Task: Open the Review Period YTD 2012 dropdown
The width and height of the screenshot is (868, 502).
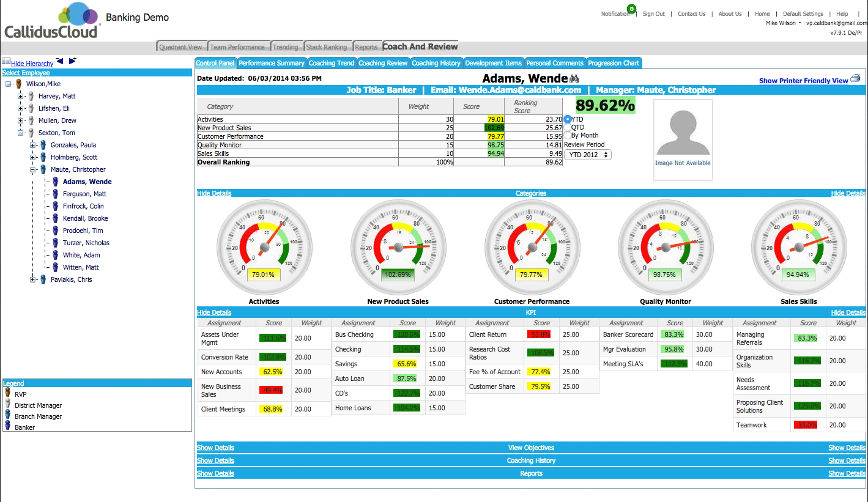Action: (x=587, y=154)
